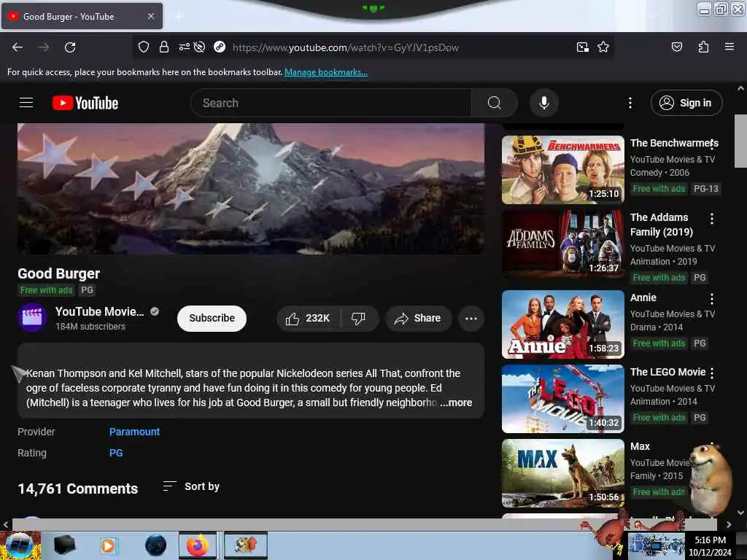The height and width of the screenshot is (560, 747).
Task: Click the search magnifier button
Action: click(x=494, y=103)
